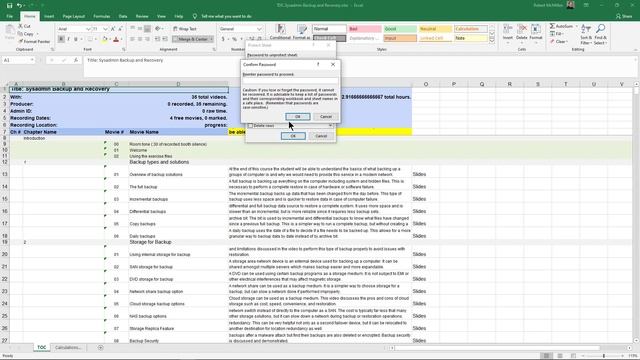The height and width of the screenshot is (360, 640).
Task: Apply the red Font Color
Action: tap(116, 39)
